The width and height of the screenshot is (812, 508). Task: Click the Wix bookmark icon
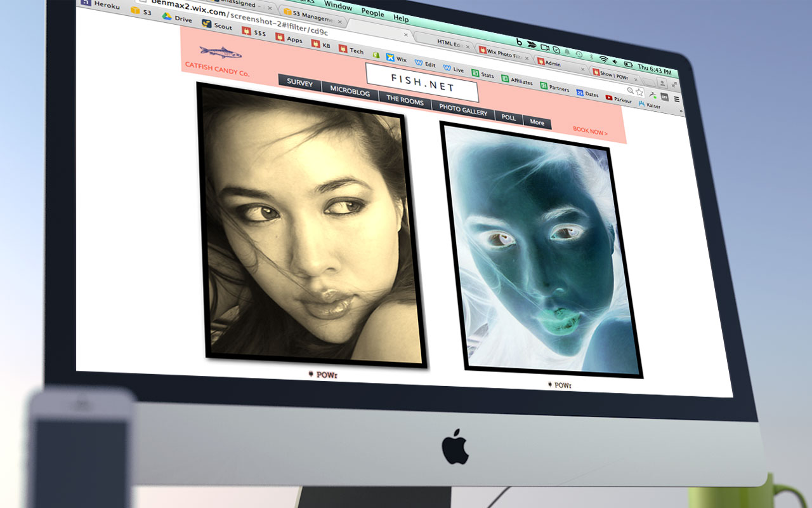tap(390, 57)
